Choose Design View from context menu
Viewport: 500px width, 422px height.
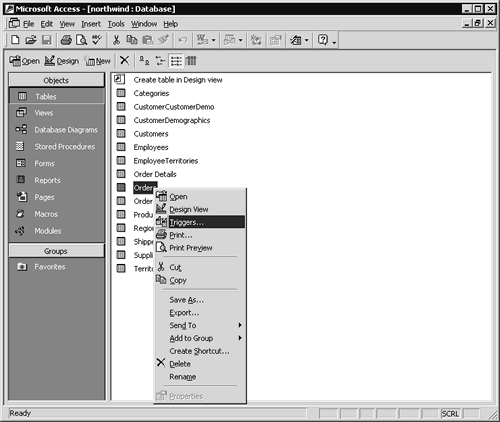pos(200,209)
